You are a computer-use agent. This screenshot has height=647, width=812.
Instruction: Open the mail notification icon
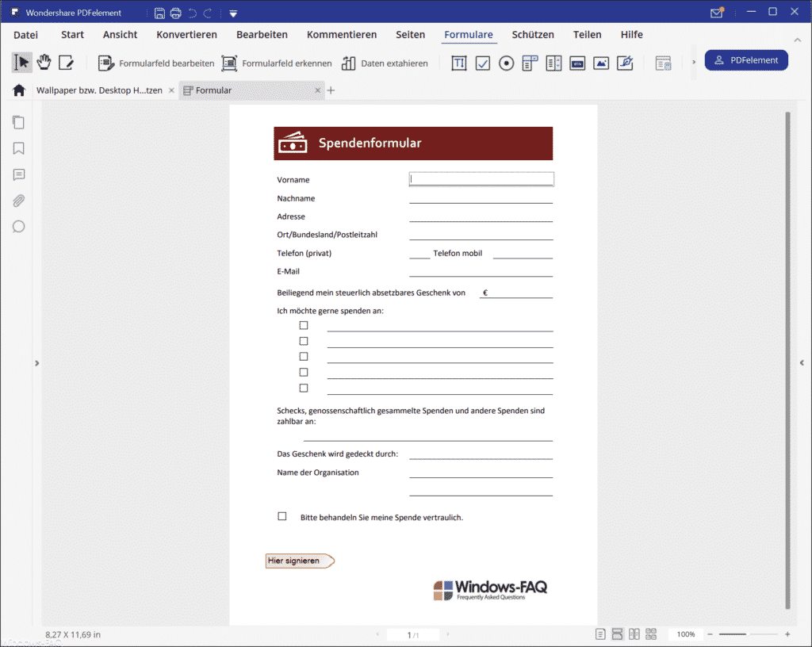[x=717, y=13]
